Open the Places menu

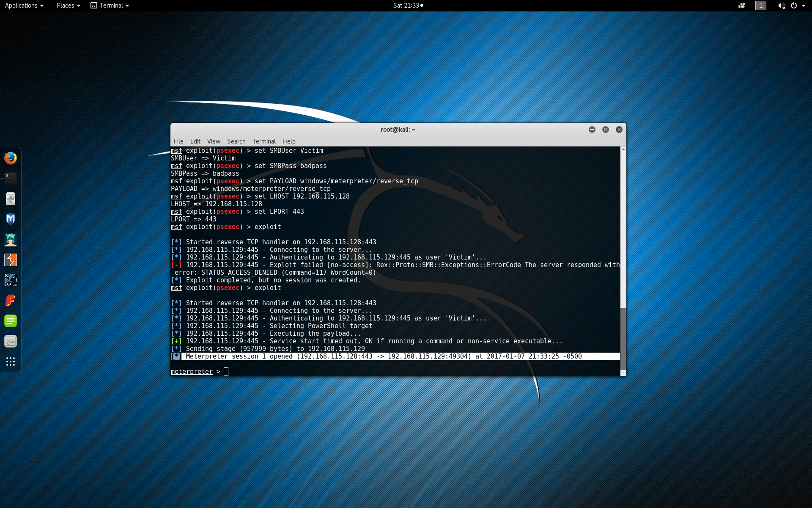tap(69, 6)
